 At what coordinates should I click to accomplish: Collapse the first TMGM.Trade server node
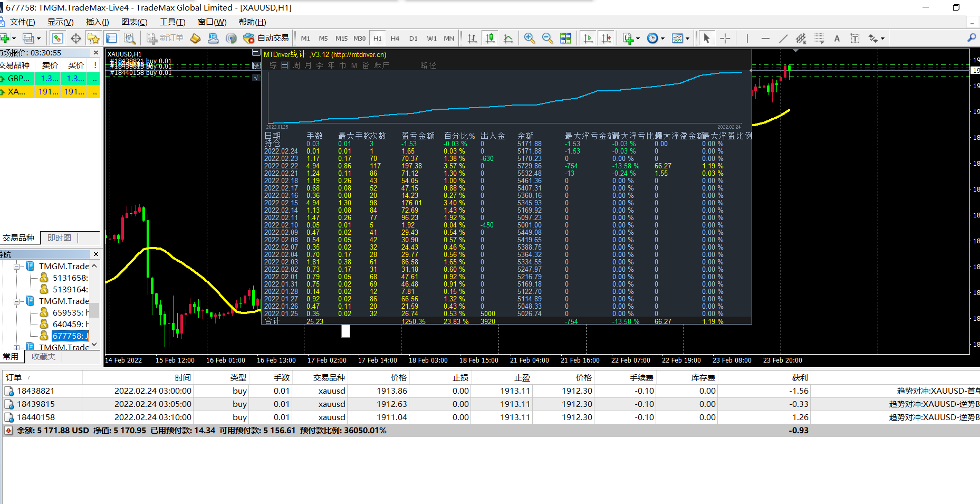pos(17,267)
